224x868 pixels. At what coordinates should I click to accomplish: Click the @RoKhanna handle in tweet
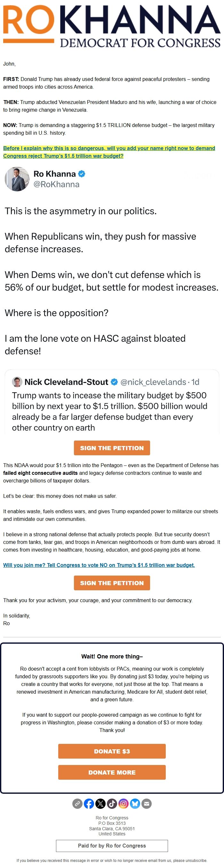(57, 184)
